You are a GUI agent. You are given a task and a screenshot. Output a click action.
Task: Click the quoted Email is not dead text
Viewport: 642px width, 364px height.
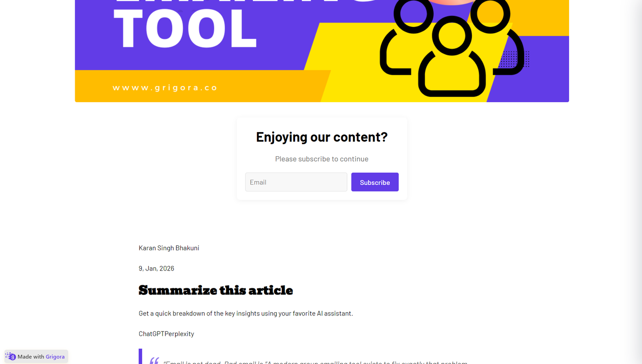[x=315, y=362]
